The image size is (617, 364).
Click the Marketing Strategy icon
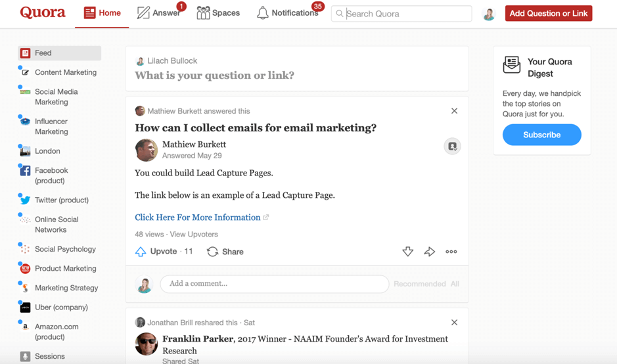[25, 288]
